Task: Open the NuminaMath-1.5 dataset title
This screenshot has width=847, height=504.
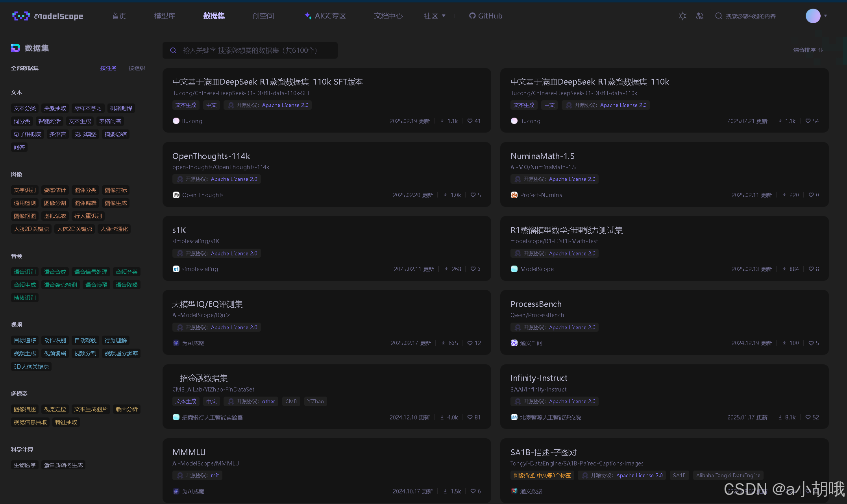Action: [542, 156]
